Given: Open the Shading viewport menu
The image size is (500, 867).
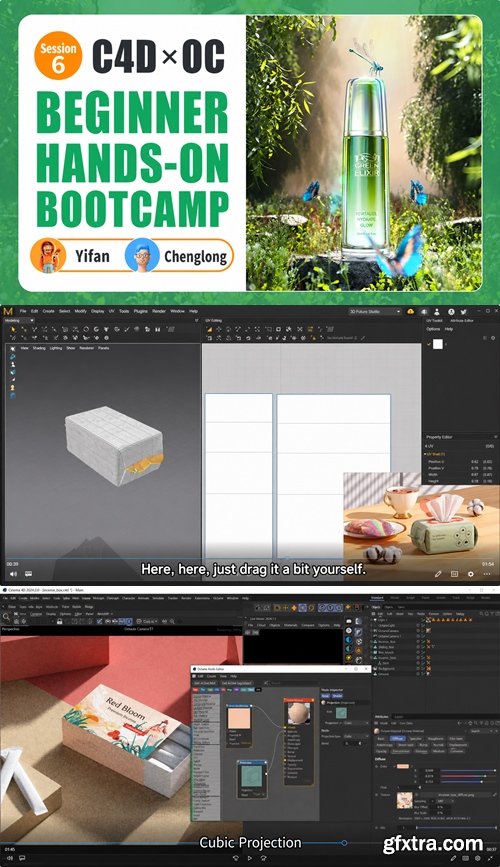Looking at the screenshot, I should point(39,348).
